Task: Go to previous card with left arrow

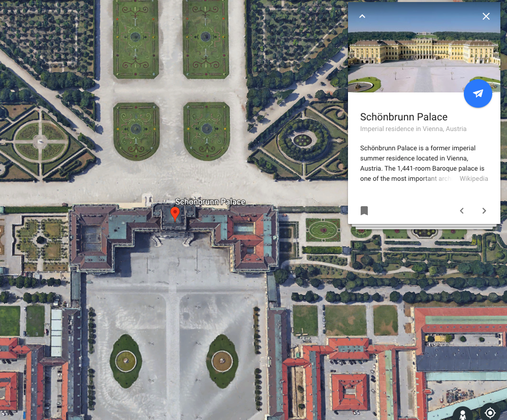Action: [x=462, y=211]
